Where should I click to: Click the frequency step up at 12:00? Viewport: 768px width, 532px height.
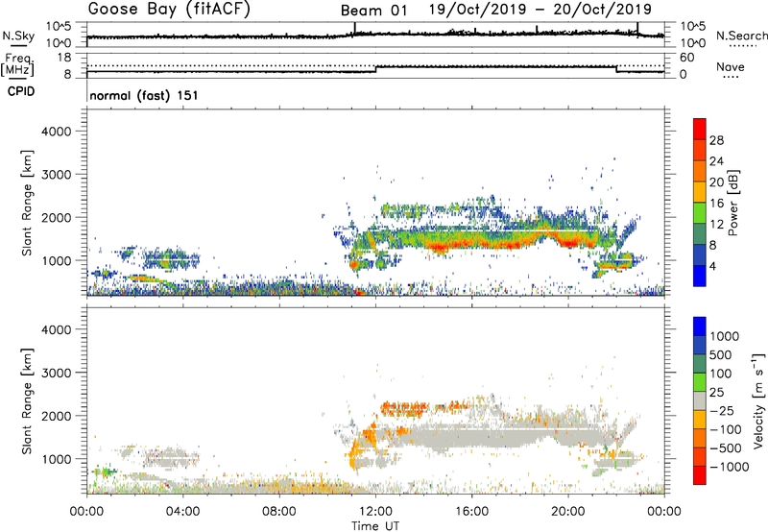pos(375,69)
